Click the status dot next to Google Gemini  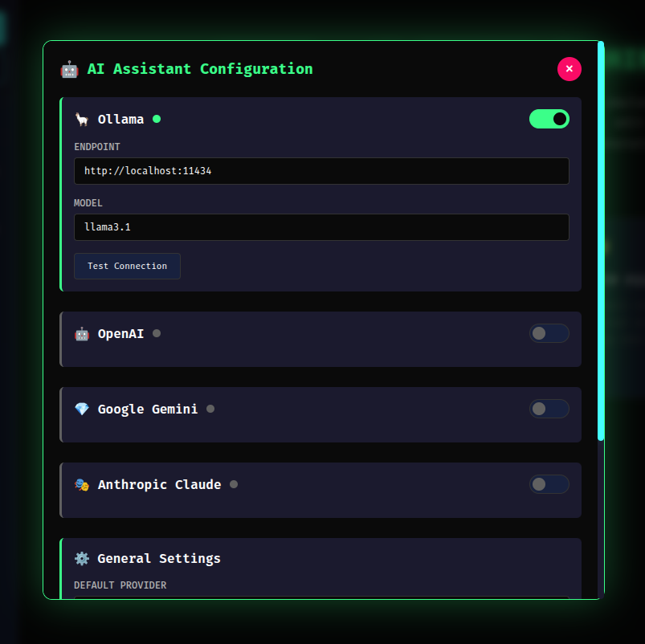pos(210,409)
